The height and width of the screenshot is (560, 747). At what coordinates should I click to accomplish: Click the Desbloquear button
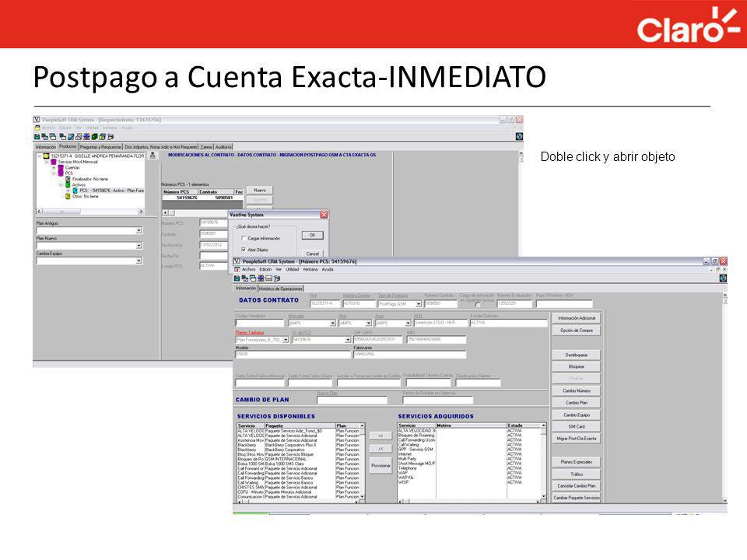pos(577,355)
